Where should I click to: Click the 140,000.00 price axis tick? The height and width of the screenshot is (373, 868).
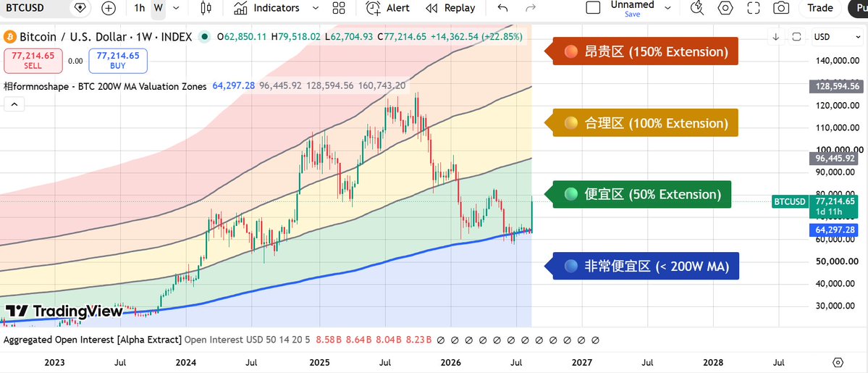click(x=838, y=61)
